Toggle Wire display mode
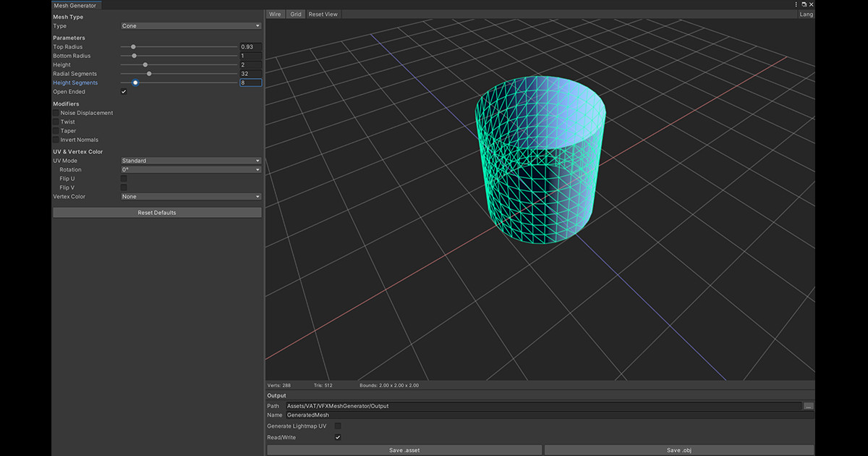 pos(275,14)
